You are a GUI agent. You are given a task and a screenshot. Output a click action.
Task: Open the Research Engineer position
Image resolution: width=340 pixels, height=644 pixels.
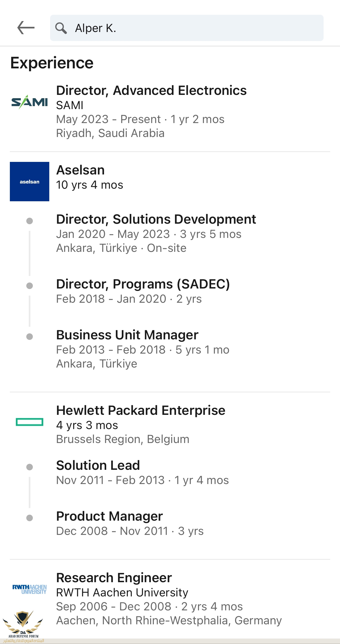click(114, 578)
